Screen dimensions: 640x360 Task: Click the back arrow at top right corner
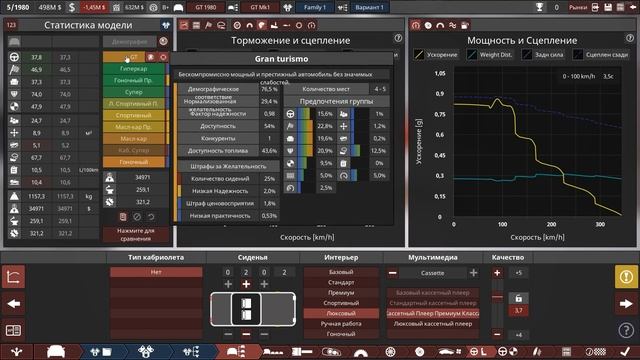(633, 7)
